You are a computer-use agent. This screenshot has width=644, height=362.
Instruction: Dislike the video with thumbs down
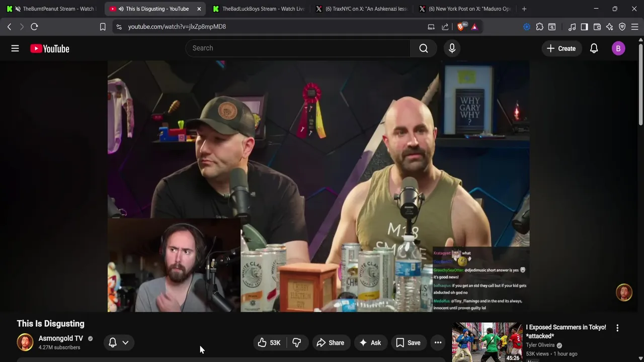[297, 343]
